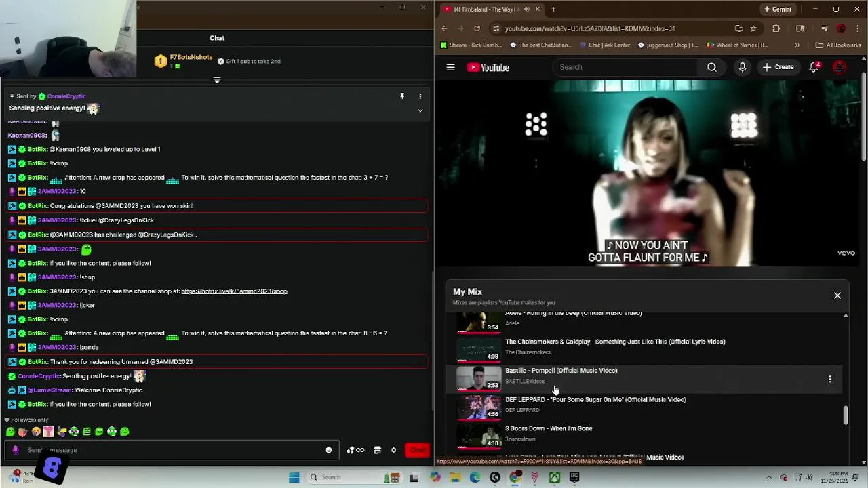Open Xbox app from taskbar
This screenshot has height=488, width=868.
(555, 477)
